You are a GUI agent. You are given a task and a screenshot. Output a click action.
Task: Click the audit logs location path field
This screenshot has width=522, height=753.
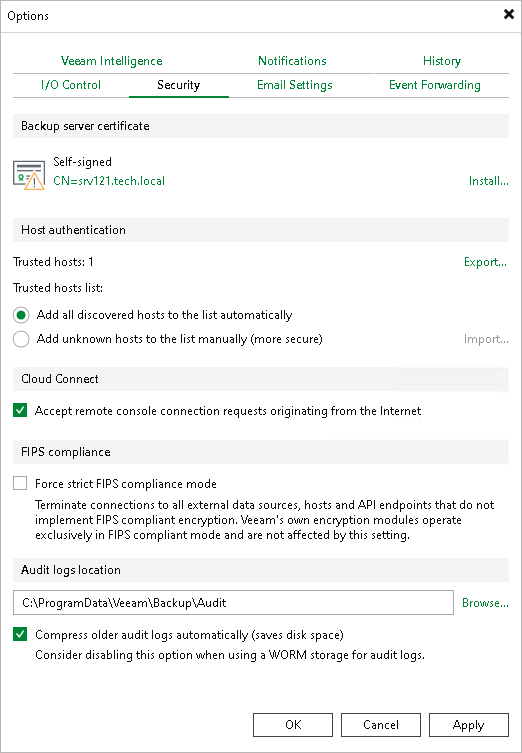tap(233, 603)
